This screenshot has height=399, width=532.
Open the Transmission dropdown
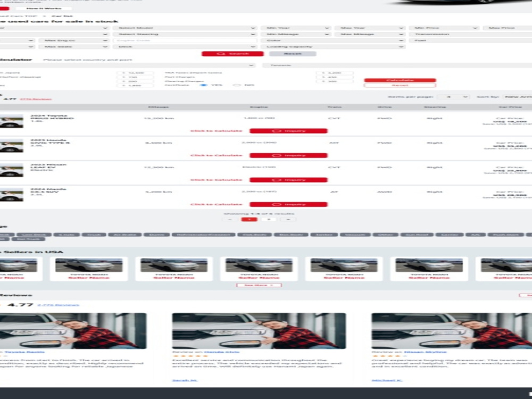[471, 34]
